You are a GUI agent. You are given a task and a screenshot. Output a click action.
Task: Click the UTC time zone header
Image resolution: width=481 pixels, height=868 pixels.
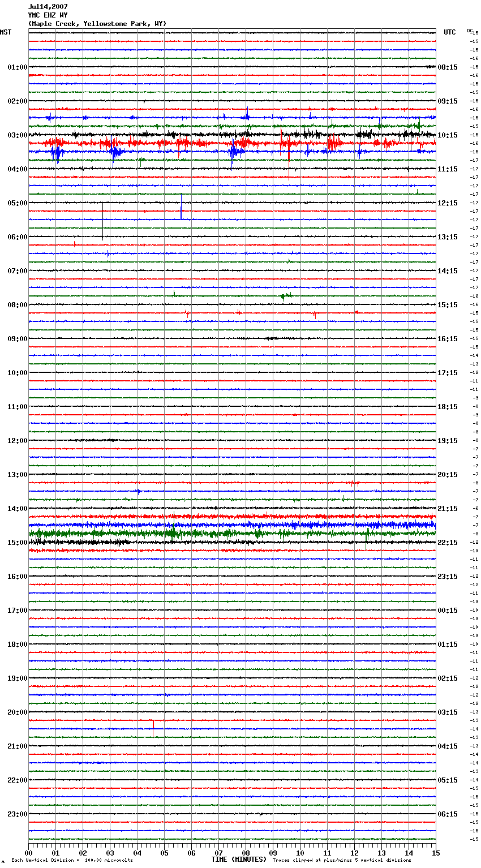[x=450, y=32]
